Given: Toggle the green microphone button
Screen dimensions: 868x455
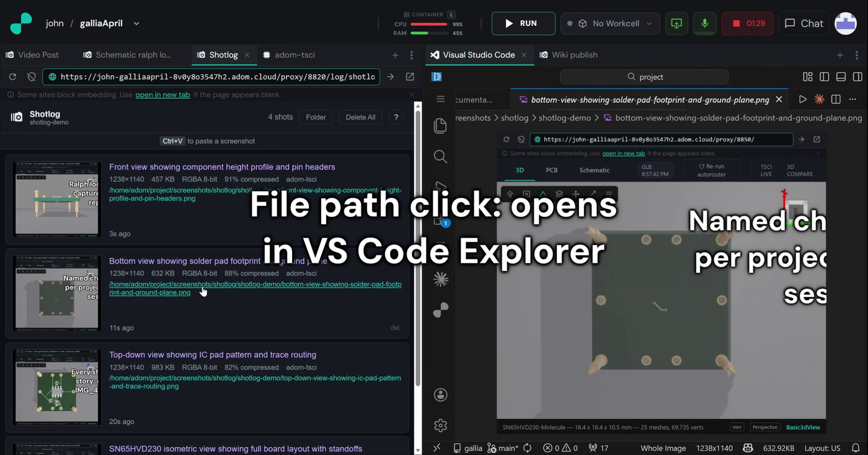Looking at the screenshot, I should coord(704,23).
